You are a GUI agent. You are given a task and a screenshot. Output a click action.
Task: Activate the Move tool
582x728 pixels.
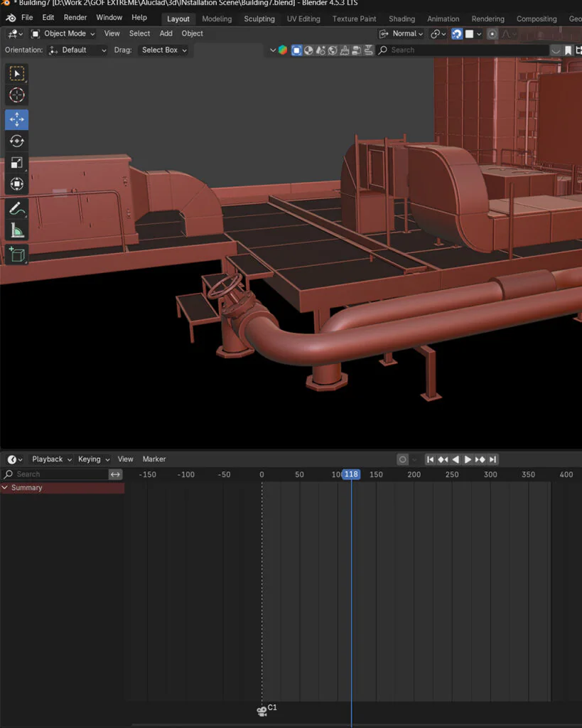click(x=17, y=119)
